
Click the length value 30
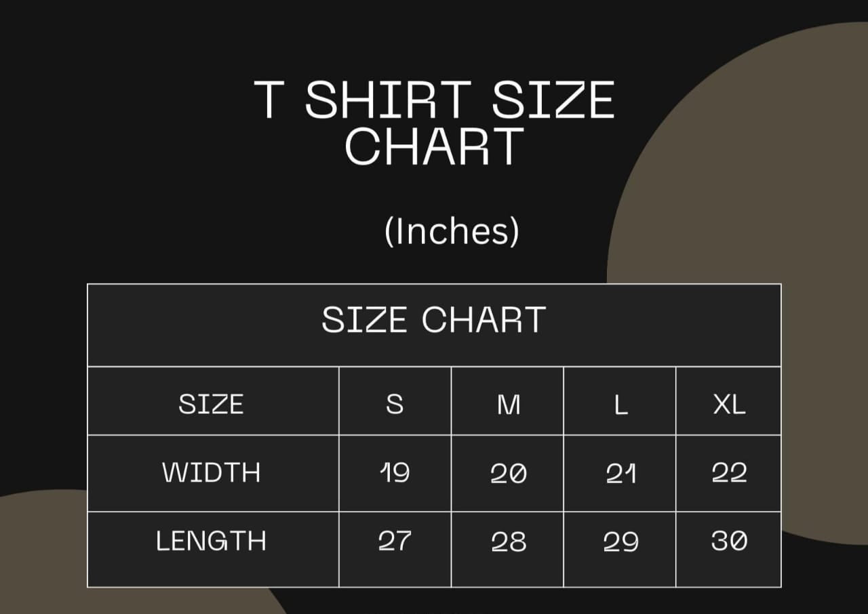[x=729, y=541]
